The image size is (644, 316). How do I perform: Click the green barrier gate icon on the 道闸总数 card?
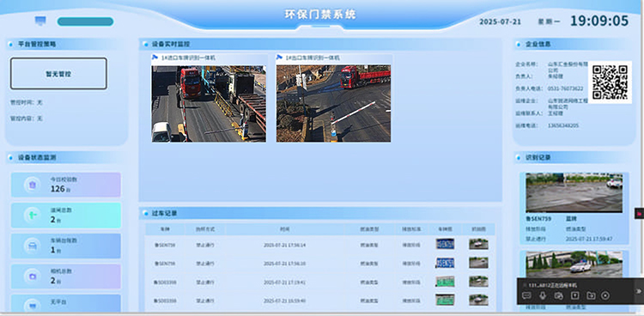33,215
